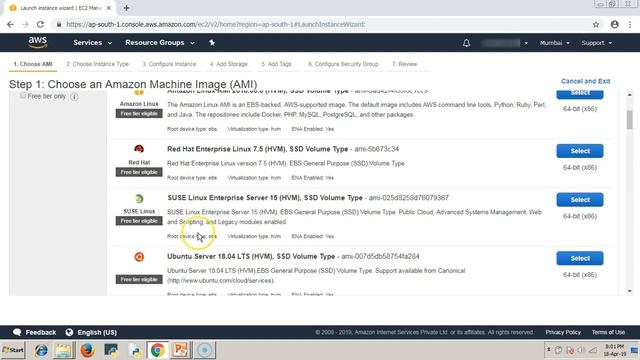
Task: Click the Feedback button label
Action: pyautogui.click(x=41, y=332)
